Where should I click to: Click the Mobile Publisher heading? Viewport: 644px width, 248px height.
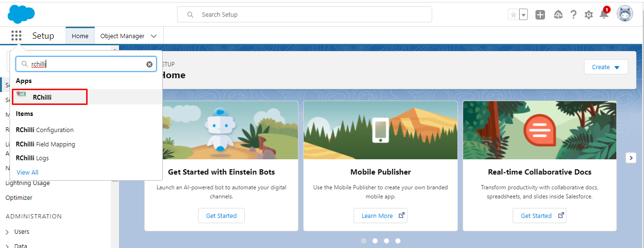coord(380,172)
